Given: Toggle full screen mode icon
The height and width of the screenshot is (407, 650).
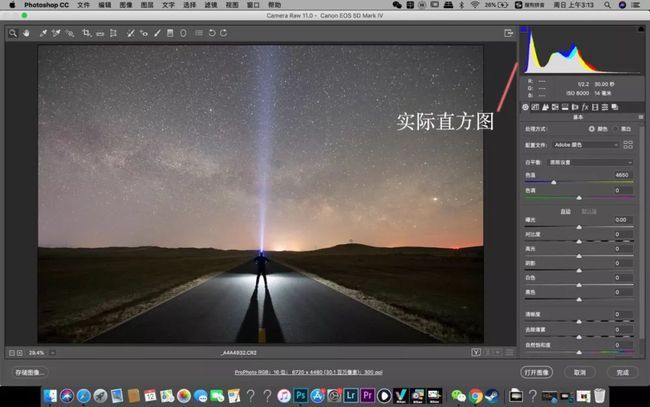Looking at the screenshot, I should [509, 33].
